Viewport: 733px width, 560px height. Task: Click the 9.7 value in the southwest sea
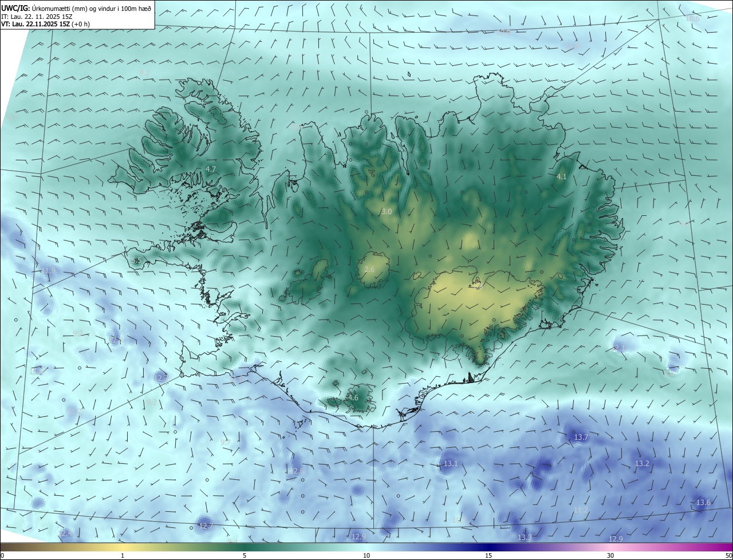point(226,443)
